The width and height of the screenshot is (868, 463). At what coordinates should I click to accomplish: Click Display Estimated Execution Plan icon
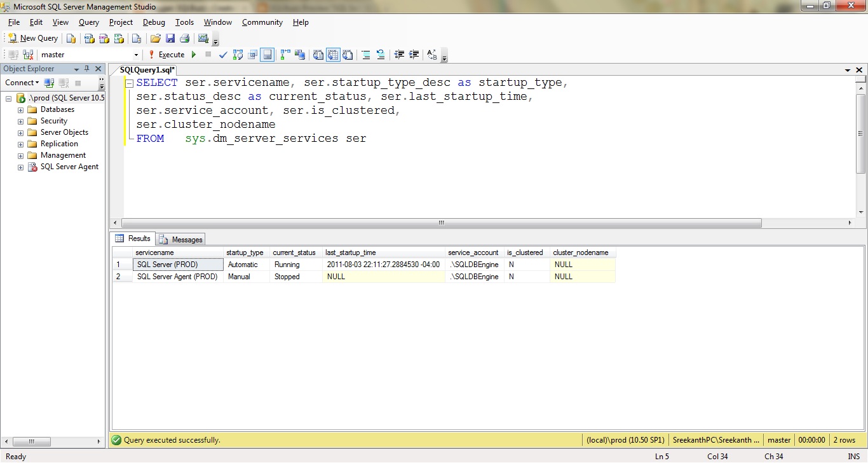tap(238, 55)
